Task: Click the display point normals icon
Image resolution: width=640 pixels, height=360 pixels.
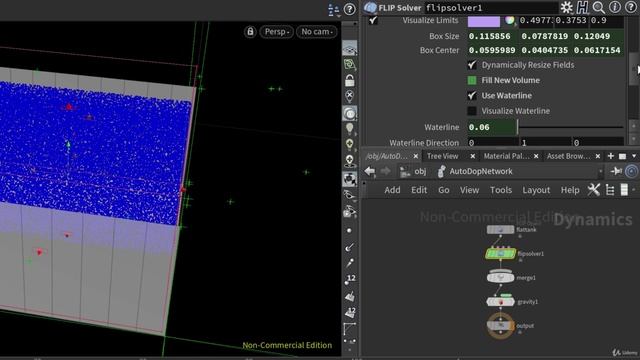Action: [349, 247]
